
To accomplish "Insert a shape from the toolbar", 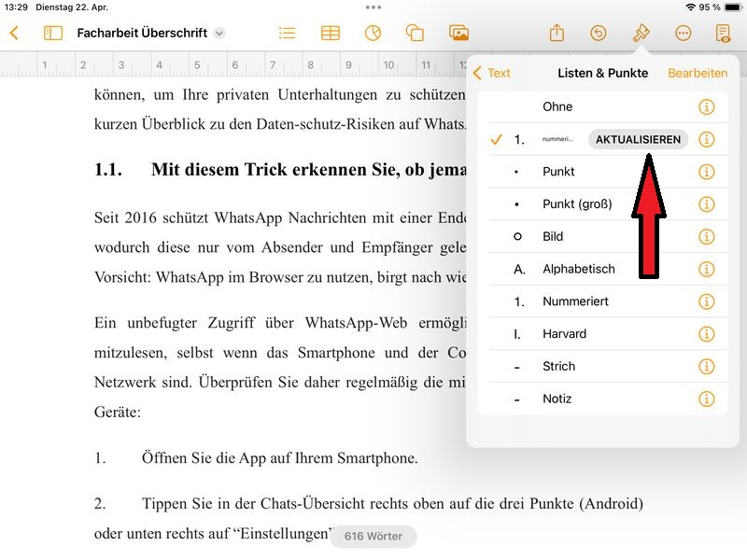I will click(415, 33).
